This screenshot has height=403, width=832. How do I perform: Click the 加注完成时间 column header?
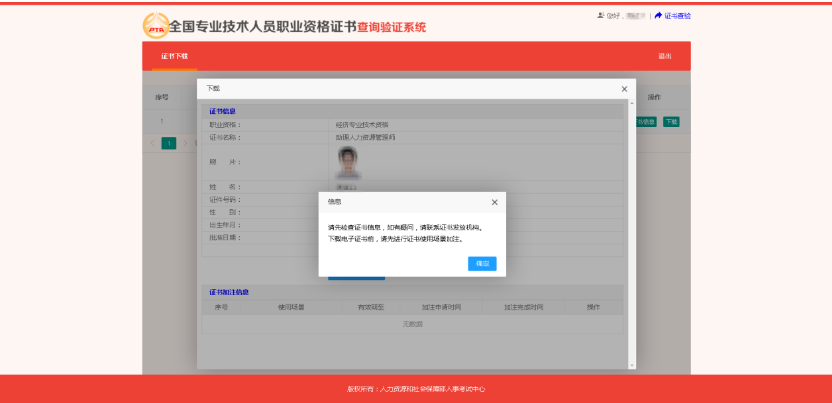524,307
